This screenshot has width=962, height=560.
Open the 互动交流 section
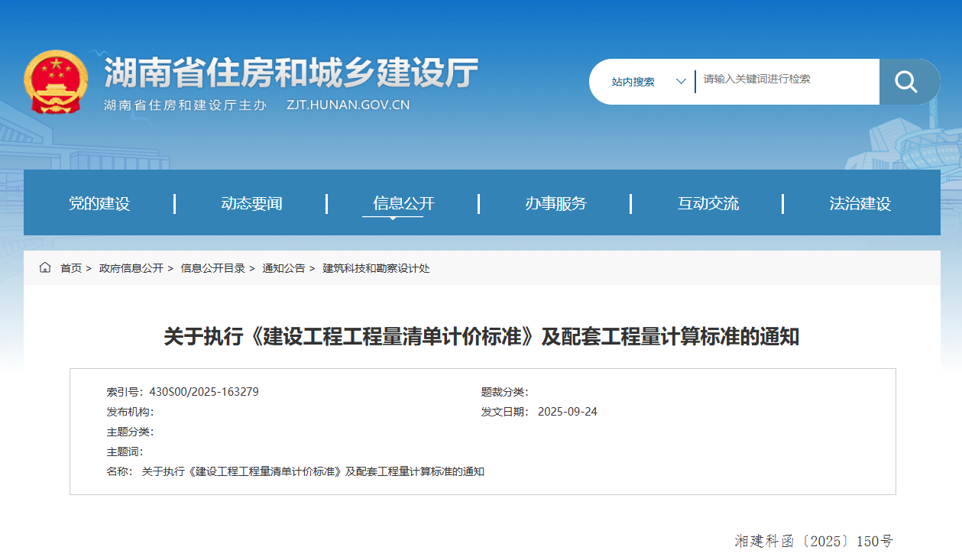[707, 203]
